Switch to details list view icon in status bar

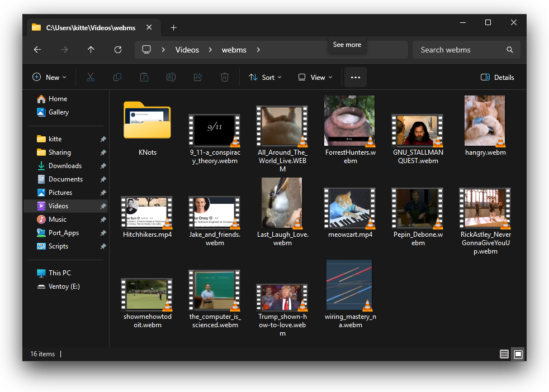(x=504, y=354)
